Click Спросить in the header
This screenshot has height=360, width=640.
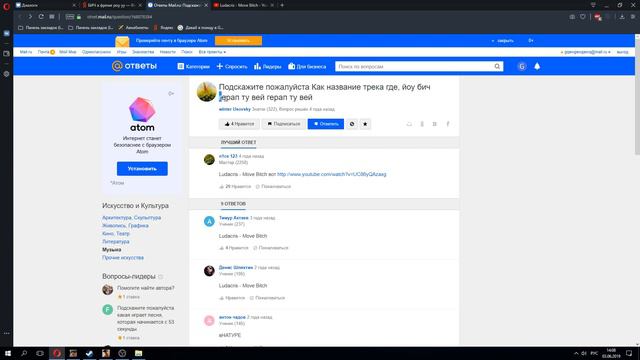(232, 66)
